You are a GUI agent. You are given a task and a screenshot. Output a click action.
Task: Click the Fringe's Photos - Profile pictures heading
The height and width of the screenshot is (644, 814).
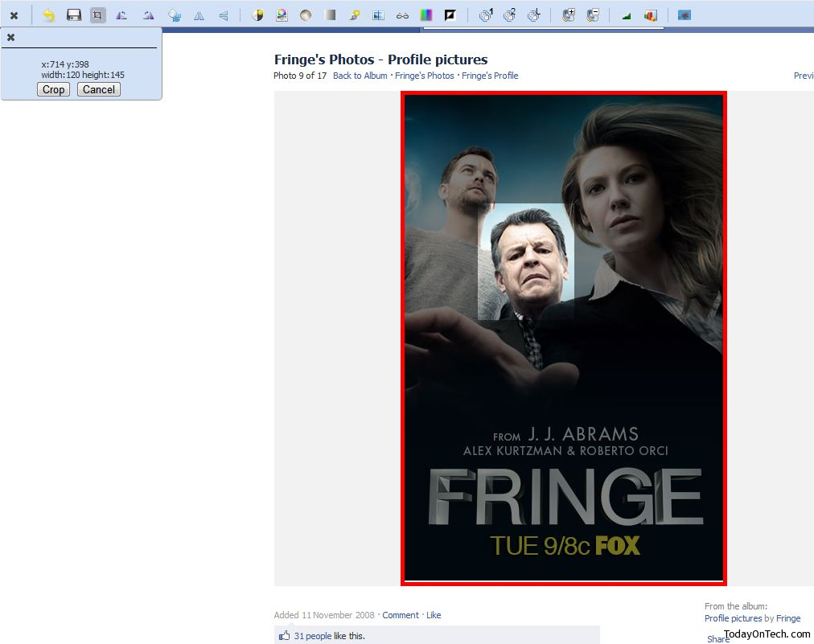(x=381, y=59)
